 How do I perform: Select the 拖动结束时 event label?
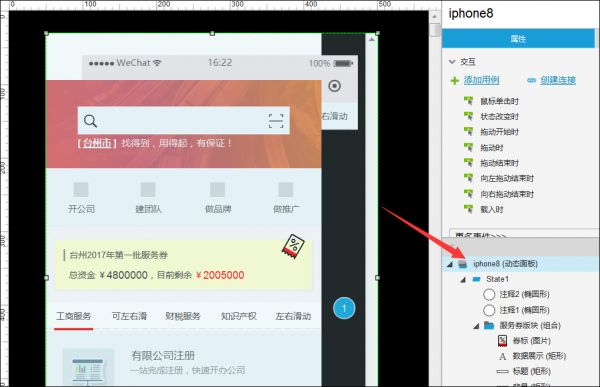coord(499,163)
